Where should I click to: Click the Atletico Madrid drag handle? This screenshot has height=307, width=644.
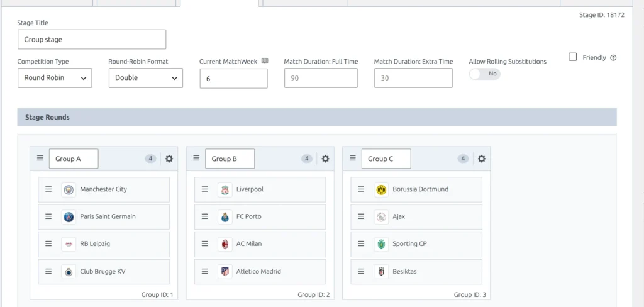[204, 271]
